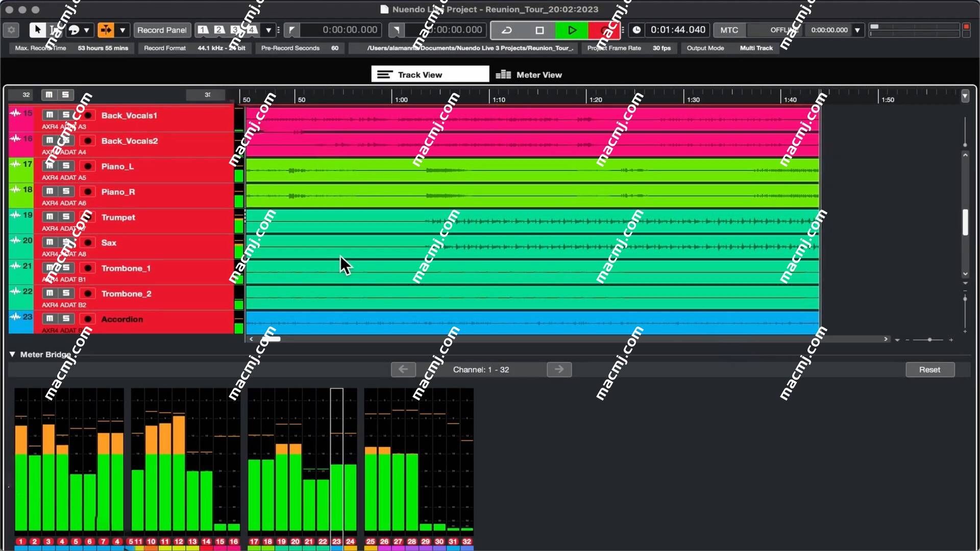This screenshot has height=551, width=980.
Task: Open the timecode offset dropdown arrow
Action: 857,30
